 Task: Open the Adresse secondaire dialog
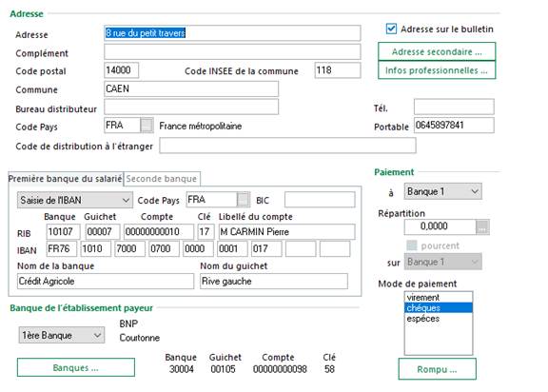point(437,51)
